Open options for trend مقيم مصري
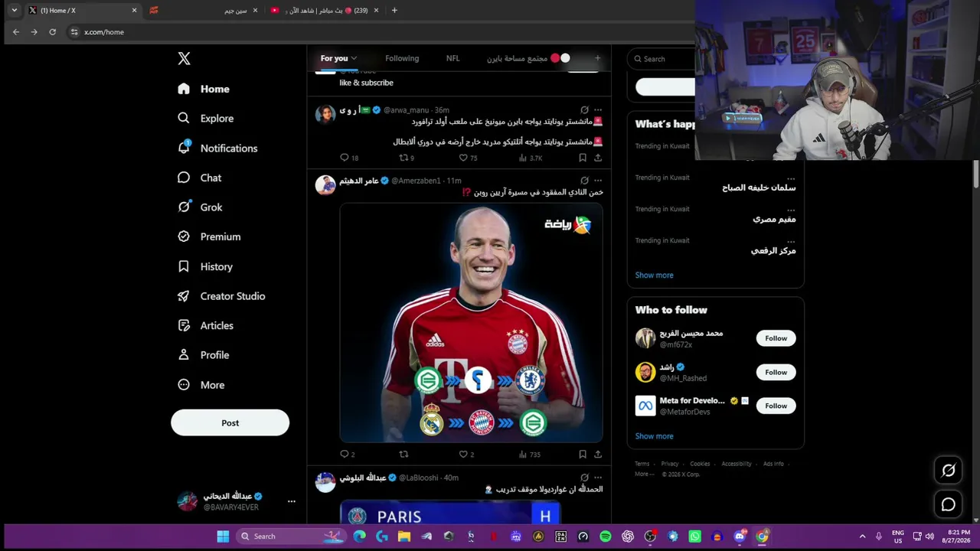 click(791, 209)
